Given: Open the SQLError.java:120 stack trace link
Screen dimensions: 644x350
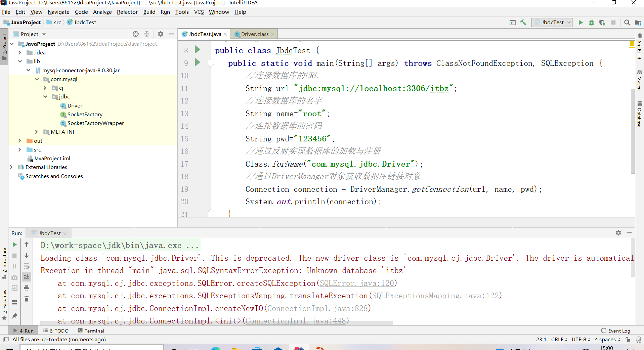Looking at the screenshot, I should tap(357, 283).
